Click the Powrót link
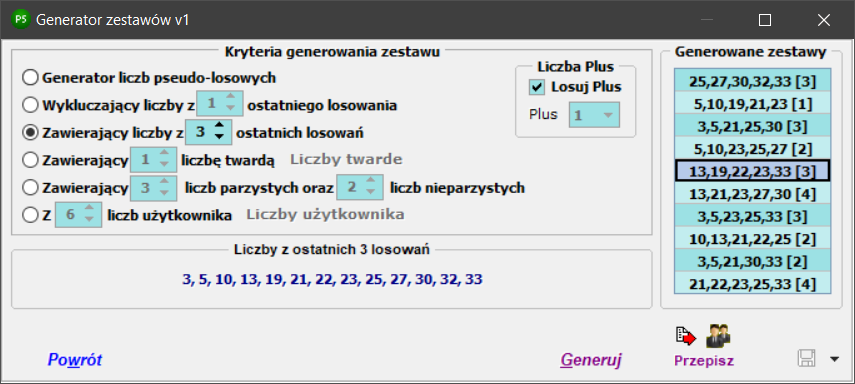Screen dimensions: 855x384 coord(75,360)
